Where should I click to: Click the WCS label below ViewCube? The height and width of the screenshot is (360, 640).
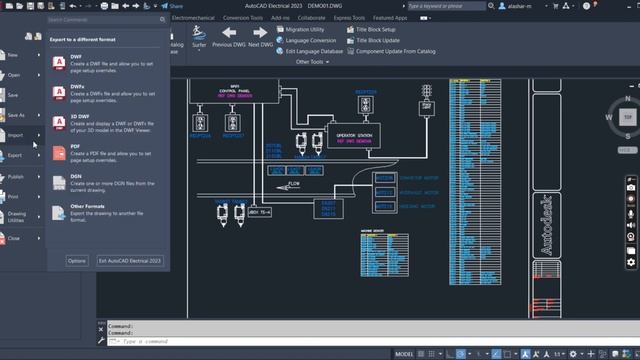point(627,150)
